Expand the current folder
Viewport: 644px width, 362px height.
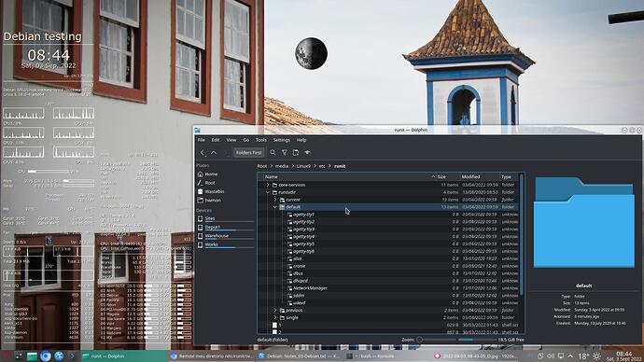click(x=275, y=200)
